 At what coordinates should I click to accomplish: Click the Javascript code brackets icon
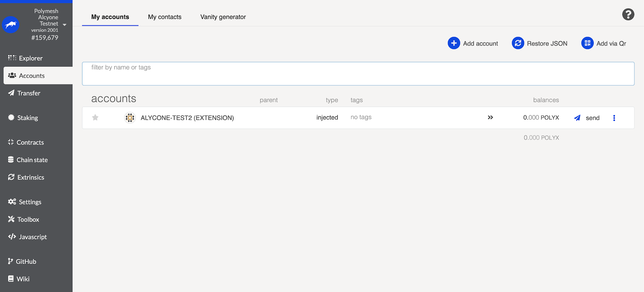click(12, 236)
